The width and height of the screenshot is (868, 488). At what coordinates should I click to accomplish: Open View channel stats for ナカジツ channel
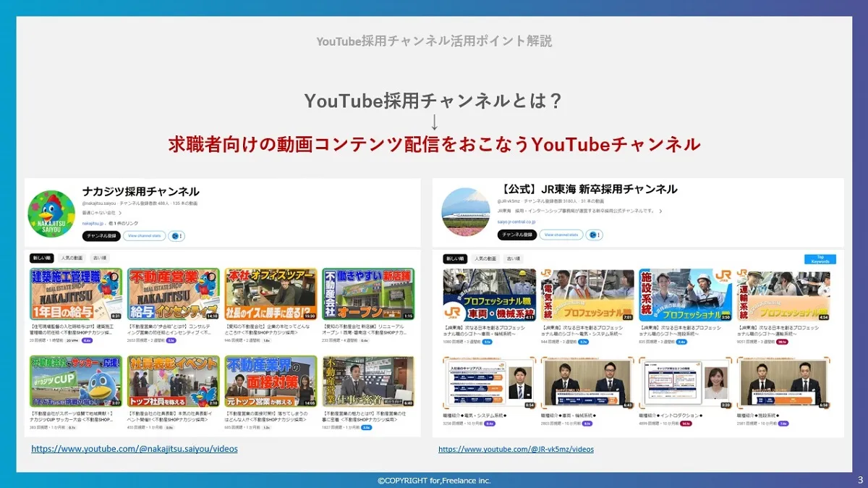[145, 236]
